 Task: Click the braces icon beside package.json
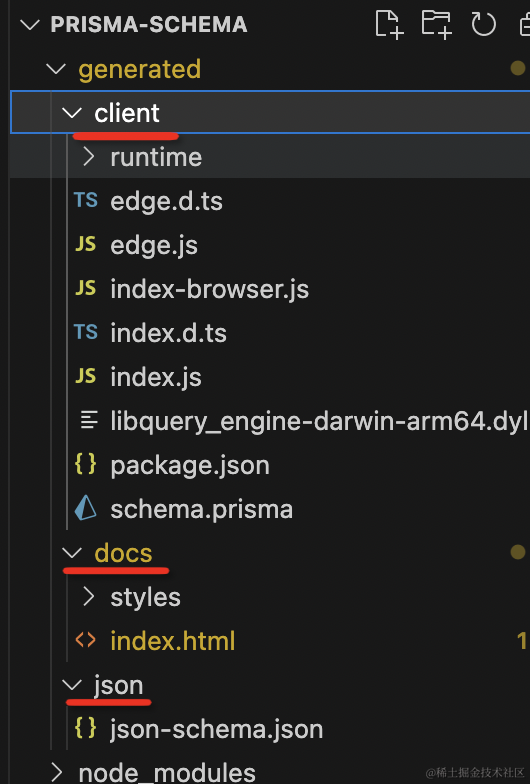[86, 464]
